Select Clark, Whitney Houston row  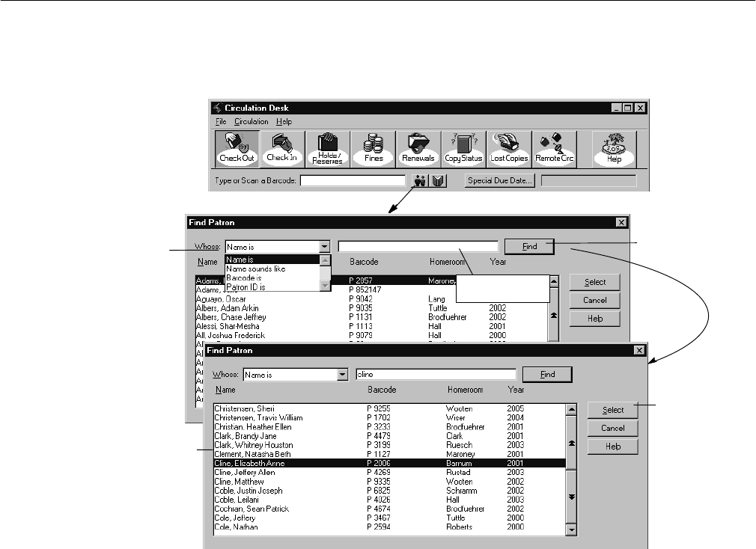coord(389,445)
